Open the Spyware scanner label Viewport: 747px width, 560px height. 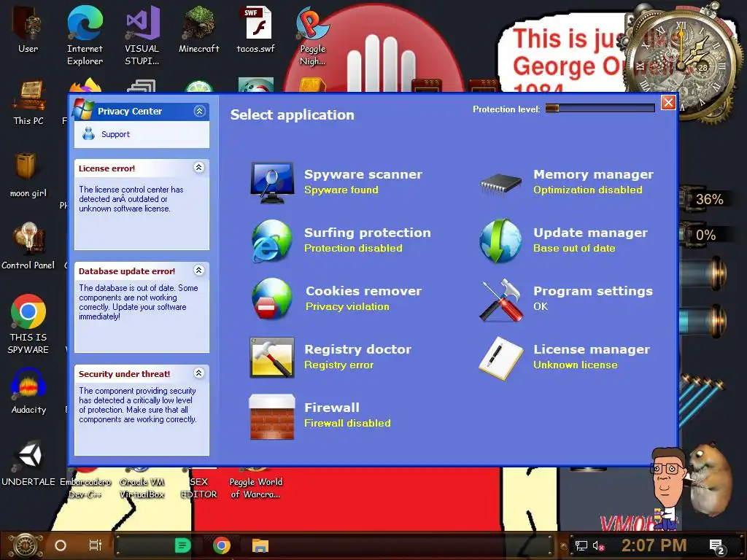[x=363, y=174]
